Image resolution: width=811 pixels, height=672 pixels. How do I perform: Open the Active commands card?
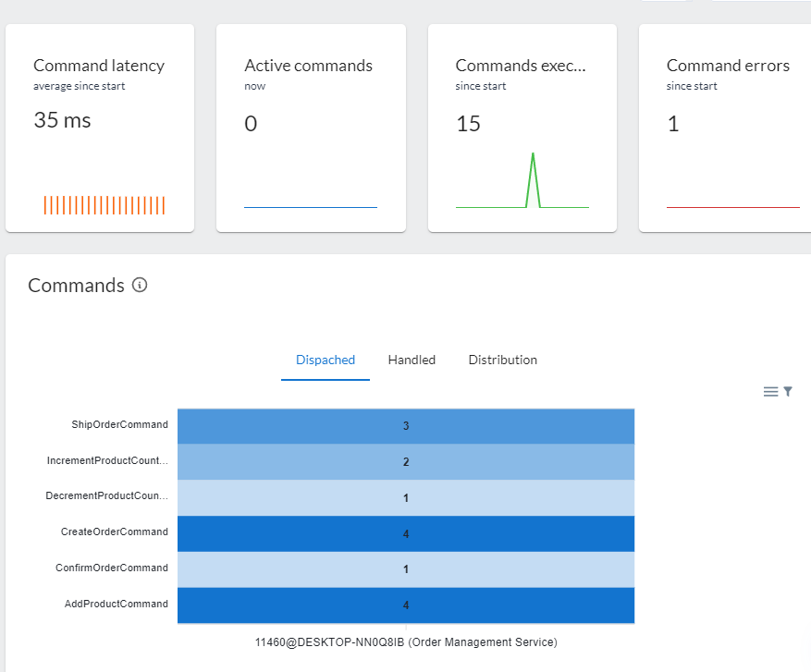(311, 128)
